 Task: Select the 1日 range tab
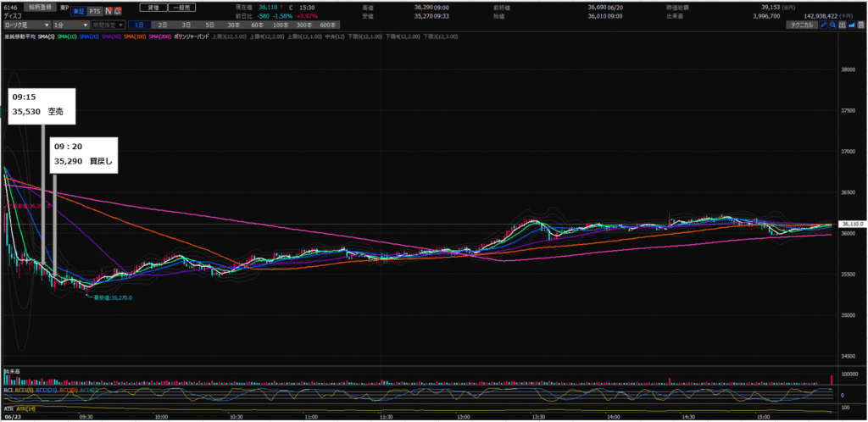[x=139, y=25]
